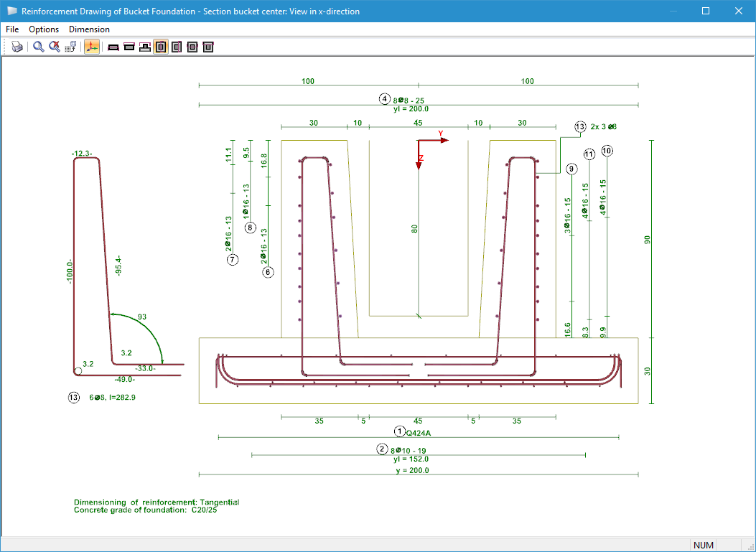
Task: Click the 'yl = 200.0' dimension text
Action: pos(411,109)
